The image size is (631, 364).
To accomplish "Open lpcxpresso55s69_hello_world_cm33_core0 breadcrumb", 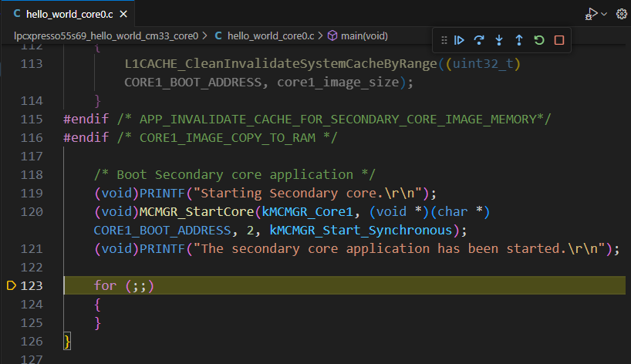I will (x=106, y=35).
